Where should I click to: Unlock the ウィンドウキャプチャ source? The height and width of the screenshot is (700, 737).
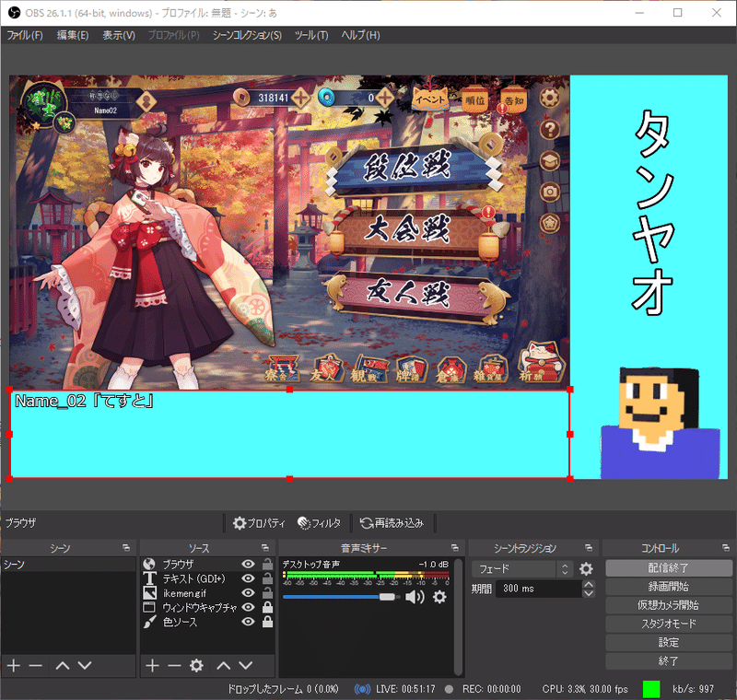(267, 608)
